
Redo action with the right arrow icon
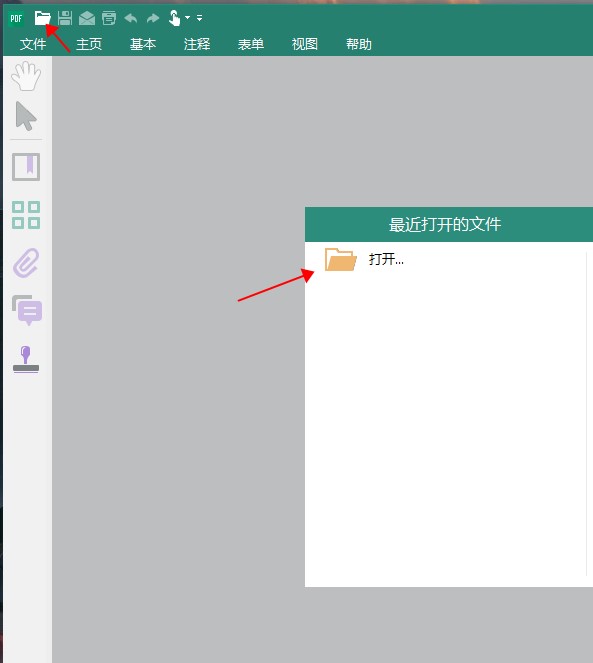(153, 18)
